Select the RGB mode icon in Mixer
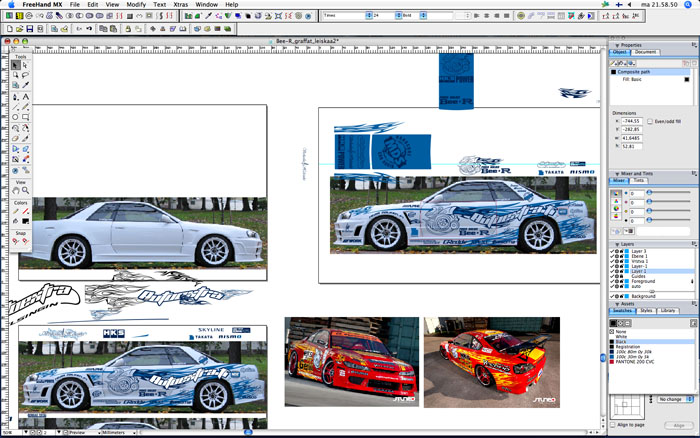 coord(616,201)
